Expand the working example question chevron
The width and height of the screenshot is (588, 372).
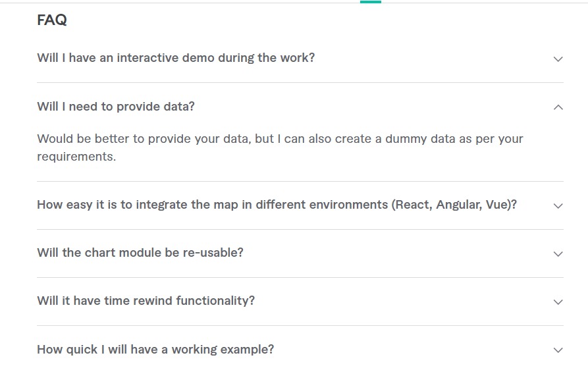click(558, 350)
